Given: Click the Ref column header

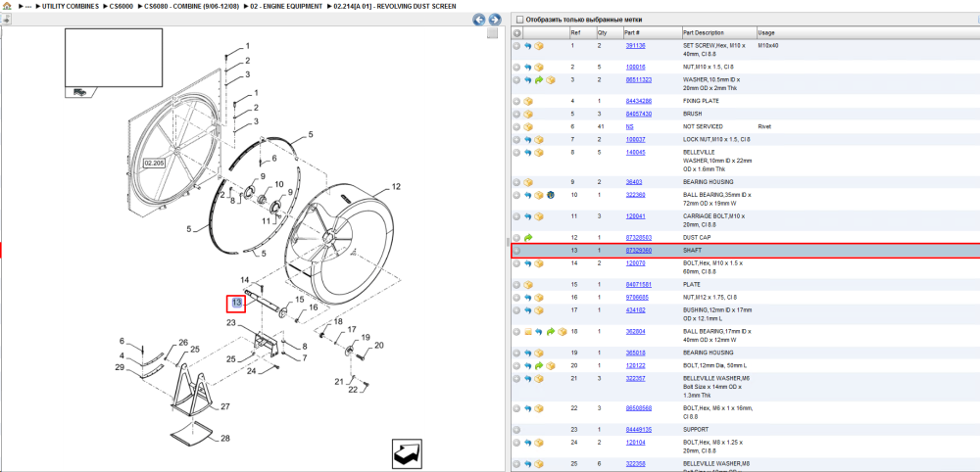Looking at the screenshot, I should 574,33.
